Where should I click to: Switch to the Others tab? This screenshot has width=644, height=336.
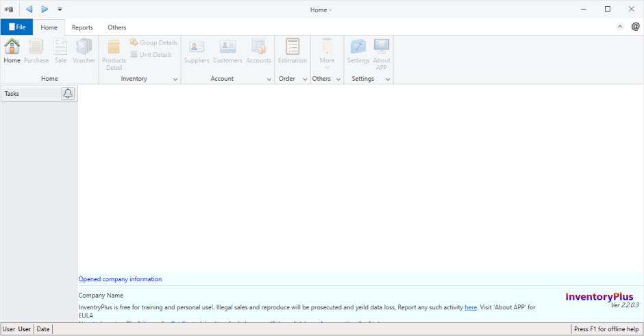pyautogui.click(x=116, y=27)
